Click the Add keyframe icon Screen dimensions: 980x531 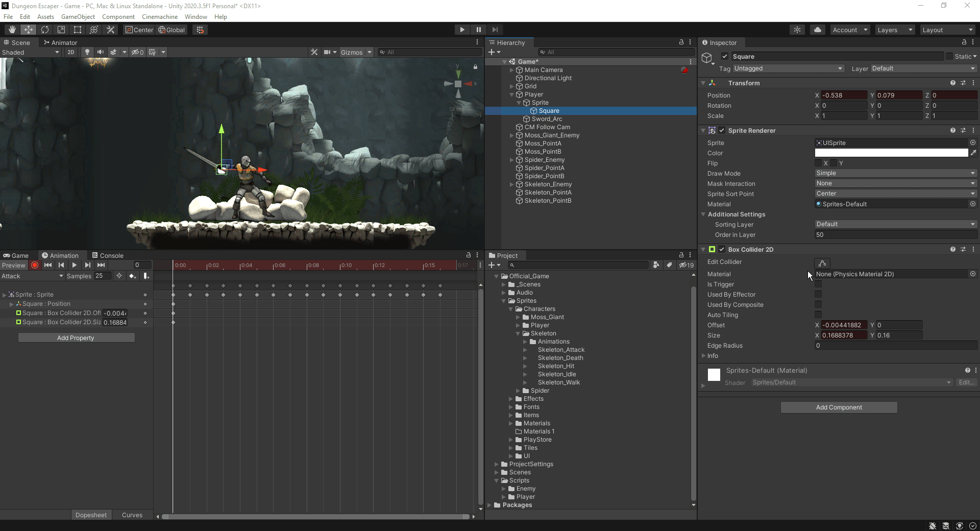tap(133, 276)
